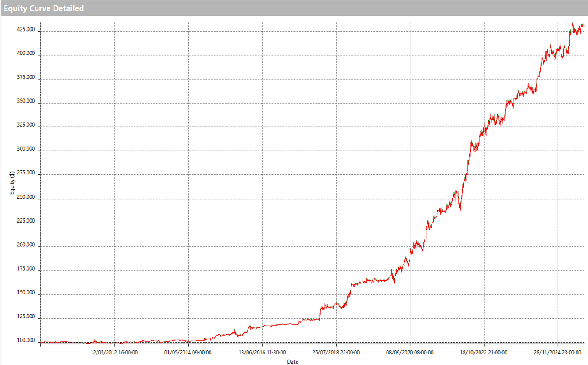Select the 13/06/2016 11:30:00 date label
The height and width of the screenshot is (365, 588).
pyautogui.click(x=262, y=353)
